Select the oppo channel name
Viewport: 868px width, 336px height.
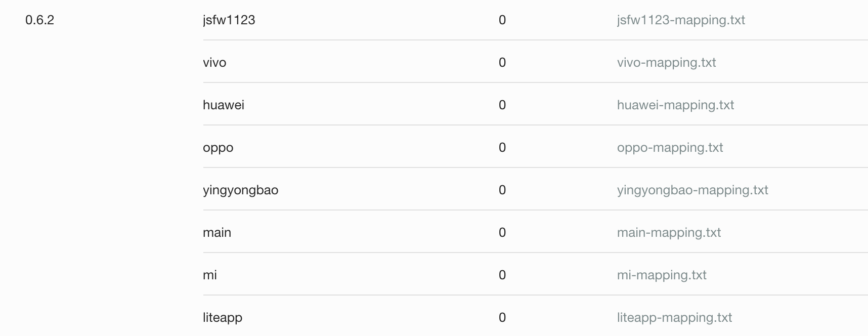click(218, 148)
